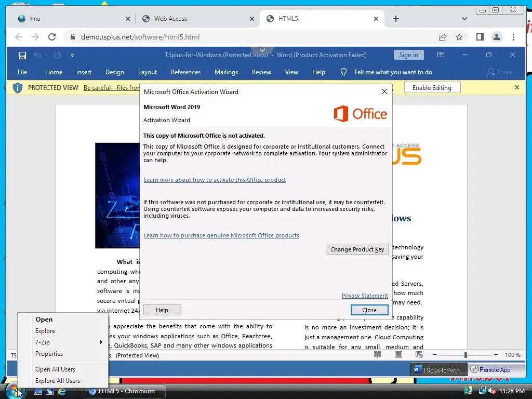Click Close button in Activation Wizard
The height and width of the screenshot is (399, 532).
click(x=369, y=310)
